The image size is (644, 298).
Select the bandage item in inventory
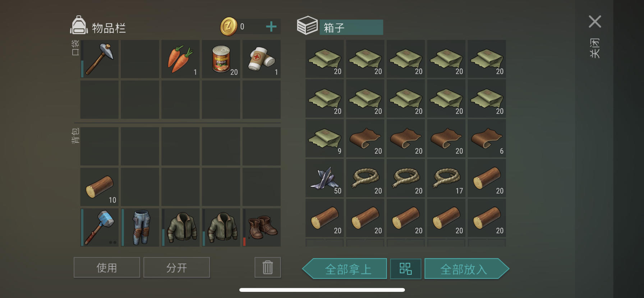click(x=262, y=59)
